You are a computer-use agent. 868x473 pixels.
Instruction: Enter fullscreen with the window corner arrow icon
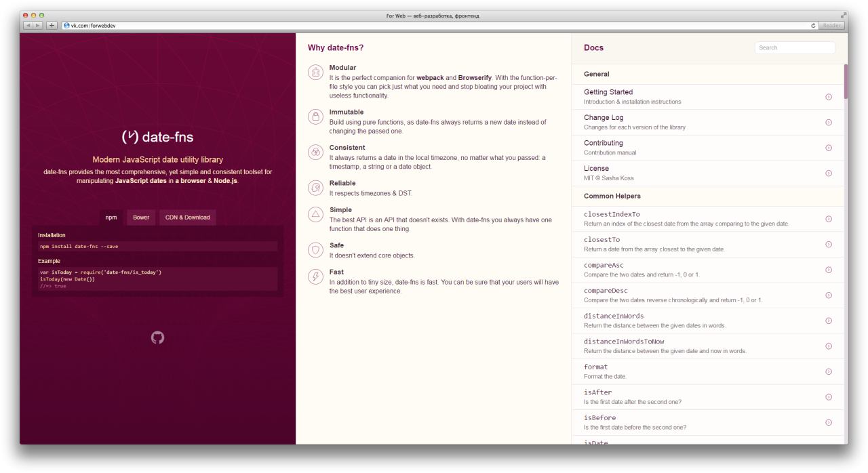point(843,16)
